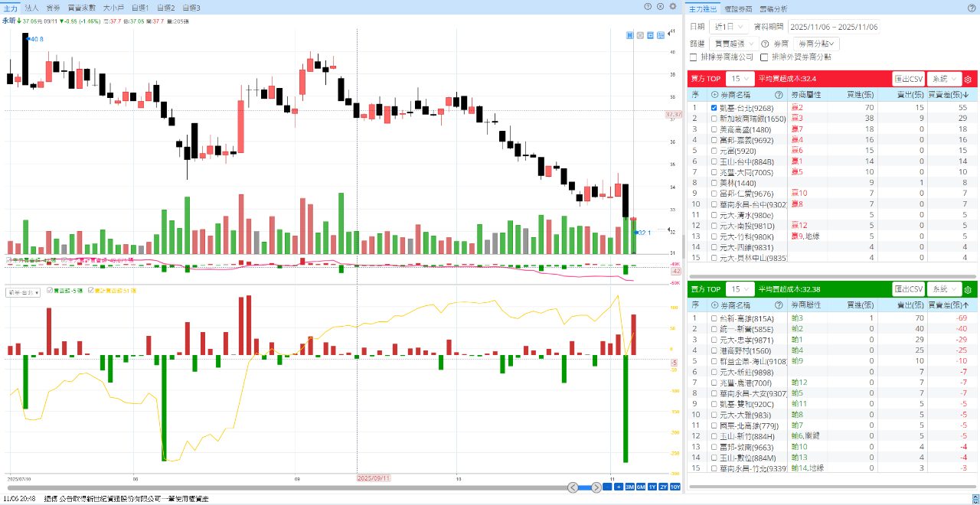
Task: Click right arrow of timeline range slider
Action: pos(596,487)
